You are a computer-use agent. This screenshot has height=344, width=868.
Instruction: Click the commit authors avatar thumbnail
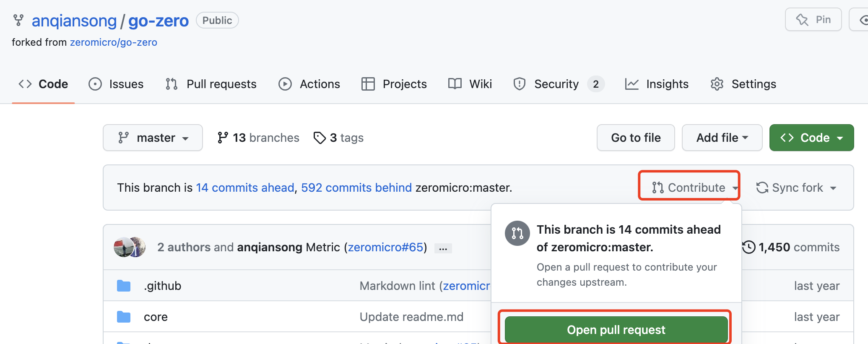(130, 247)
